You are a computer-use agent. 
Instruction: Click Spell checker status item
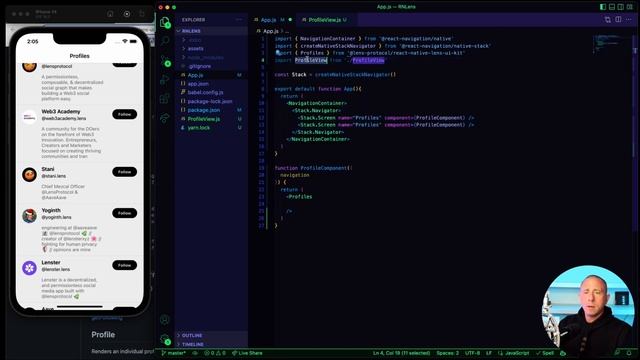pos(545,353)
